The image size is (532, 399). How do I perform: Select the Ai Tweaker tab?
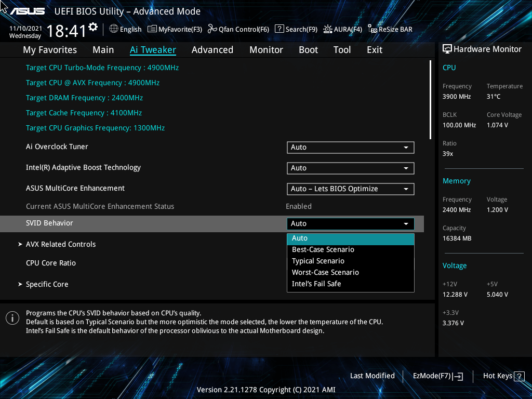[153, 50]
